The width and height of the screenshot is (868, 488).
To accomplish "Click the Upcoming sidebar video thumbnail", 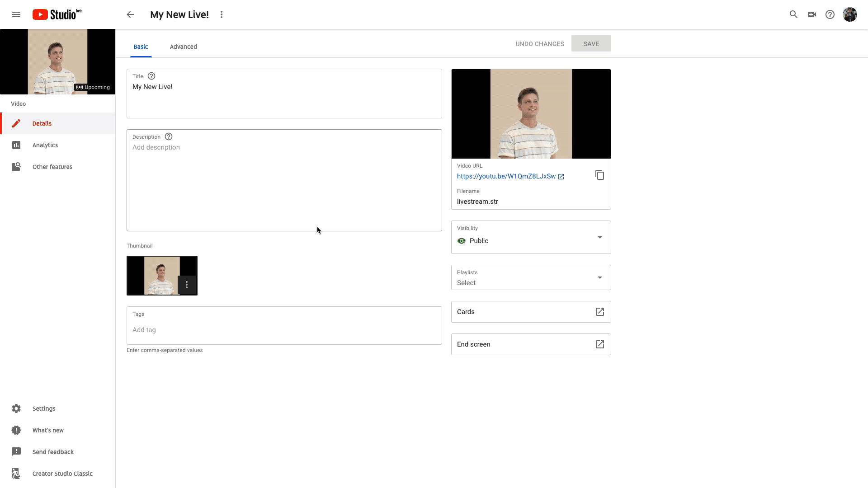I will point(58,61).
